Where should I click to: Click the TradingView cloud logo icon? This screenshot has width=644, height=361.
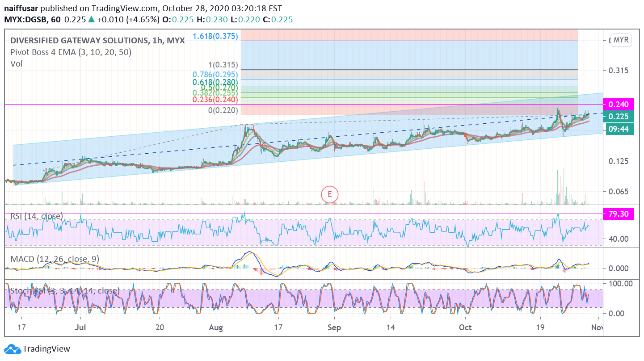point(12,349)
